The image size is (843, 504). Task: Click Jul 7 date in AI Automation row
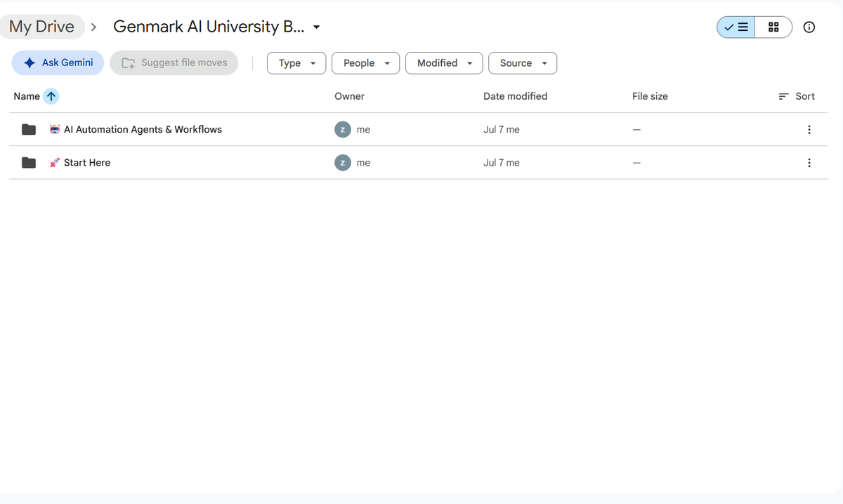point(502,130)
